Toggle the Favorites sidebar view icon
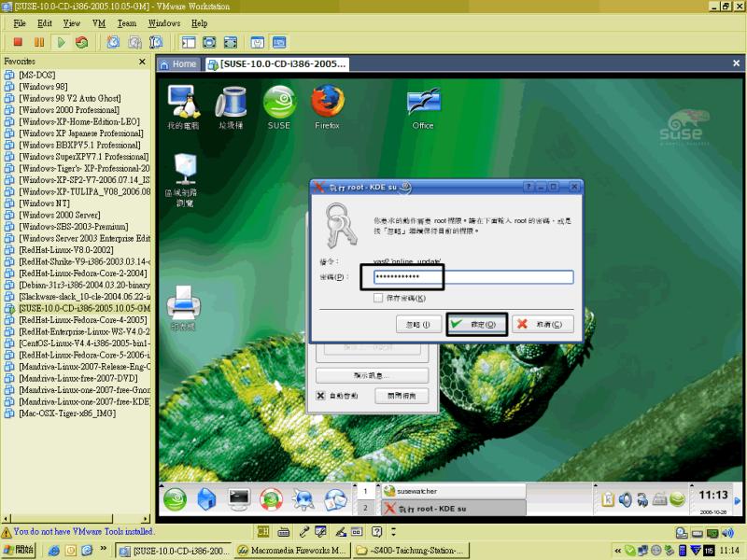Viewport: 747px width, 560px height. pos(189,42)
